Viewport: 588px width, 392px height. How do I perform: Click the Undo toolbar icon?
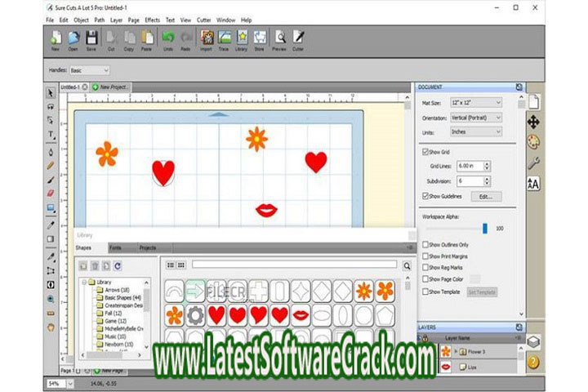coord(168,41)
